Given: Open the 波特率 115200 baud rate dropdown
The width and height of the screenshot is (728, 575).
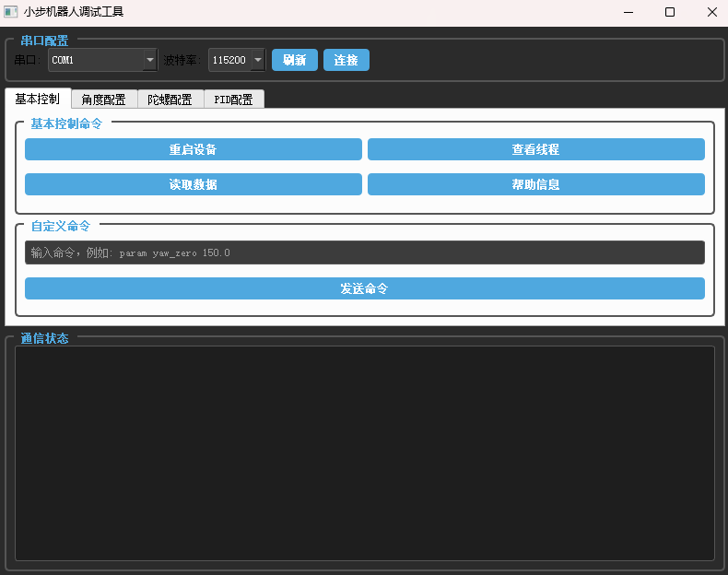Looking at the screenshot, I should (237, 60).
